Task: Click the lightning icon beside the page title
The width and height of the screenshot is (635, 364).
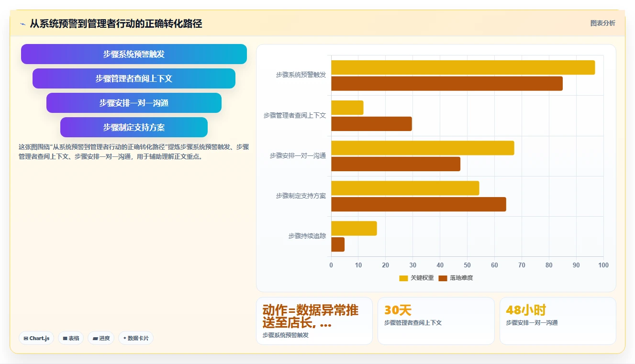Action: click(x=23, y=23)
